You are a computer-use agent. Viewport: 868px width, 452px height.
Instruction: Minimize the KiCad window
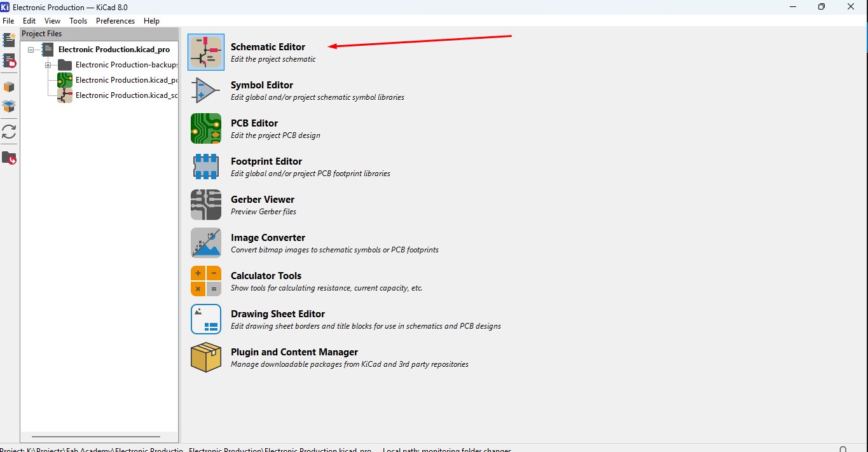point(792,7)
